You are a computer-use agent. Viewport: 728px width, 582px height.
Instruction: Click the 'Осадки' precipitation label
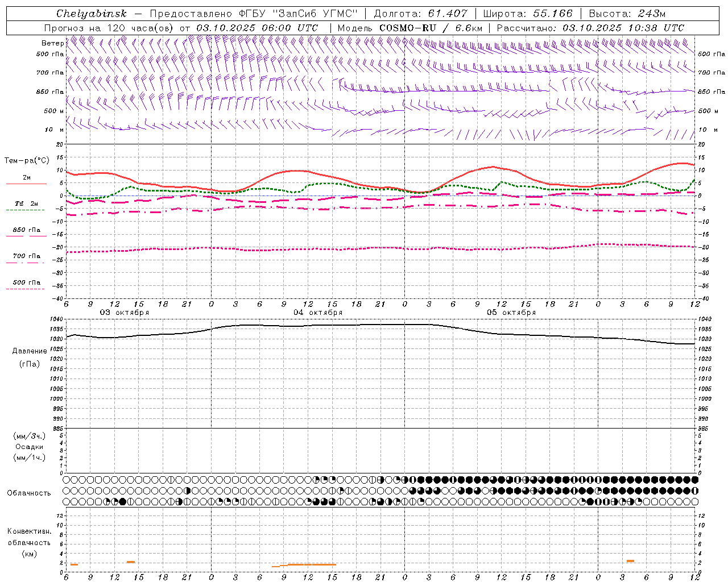point(30,447)
